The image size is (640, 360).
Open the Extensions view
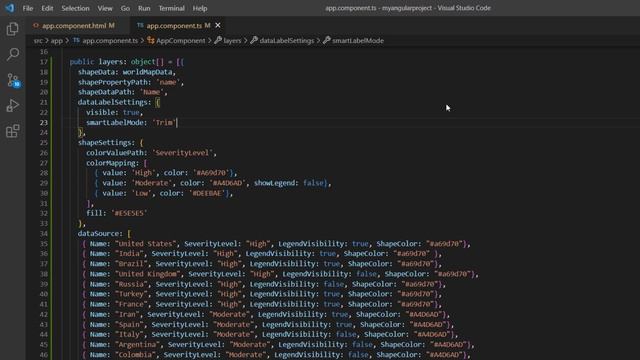click(x=13, y=131)
